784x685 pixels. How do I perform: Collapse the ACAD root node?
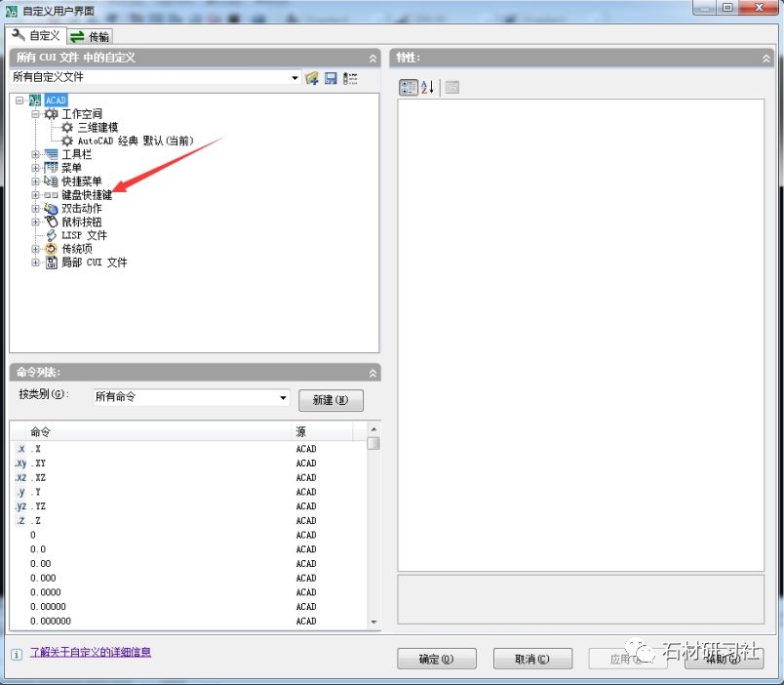20,101
